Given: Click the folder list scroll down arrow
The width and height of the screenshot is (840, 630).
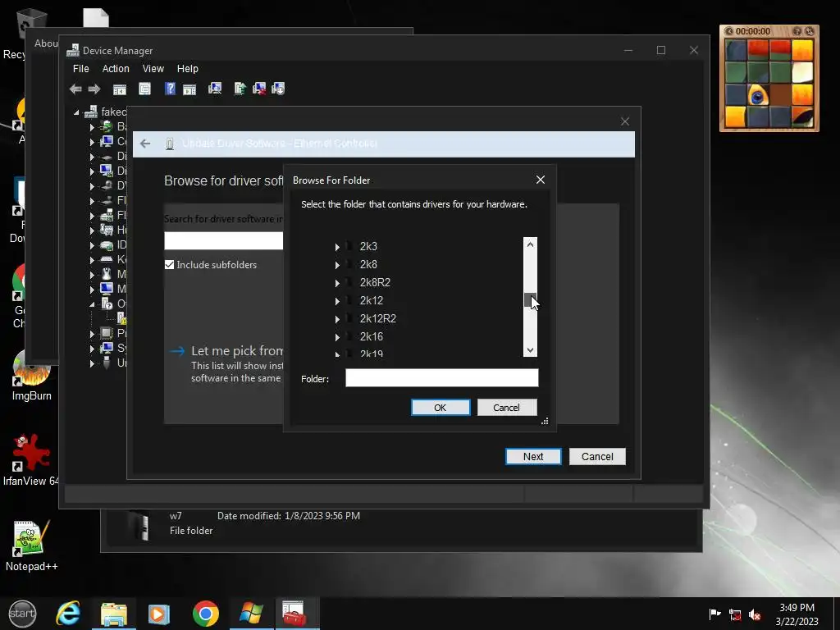Looking at the screenshot, I should pyautogui.click(x=530, y=349).
